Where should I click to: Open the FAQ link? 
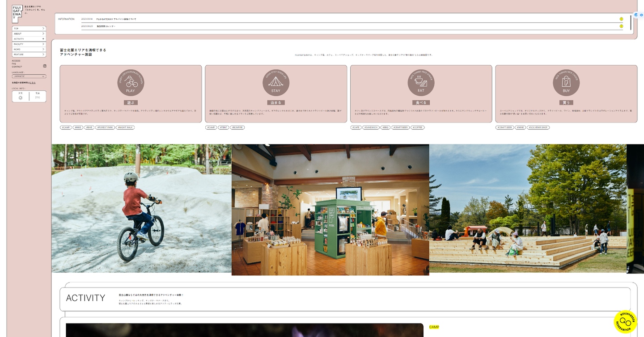14,64
